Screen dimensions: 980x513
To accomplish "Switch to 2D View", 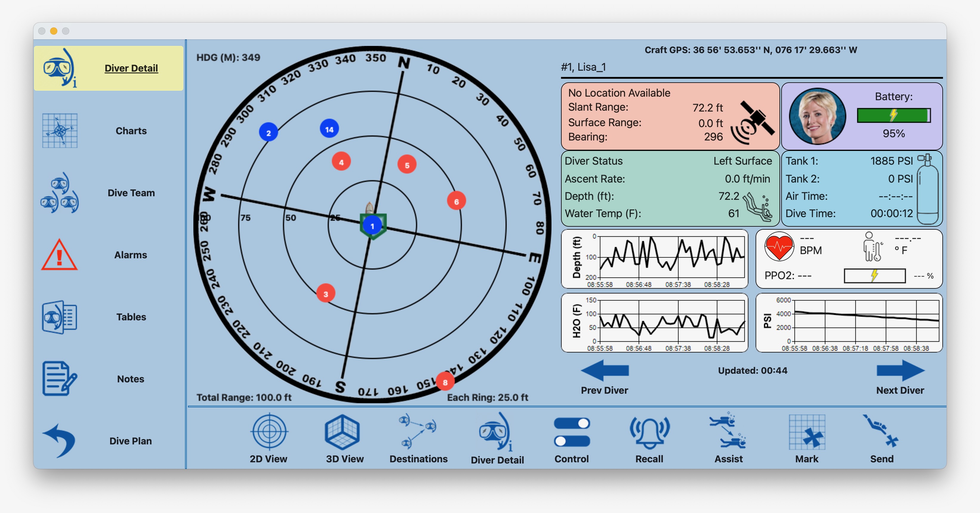I will (x=269, y=438).
